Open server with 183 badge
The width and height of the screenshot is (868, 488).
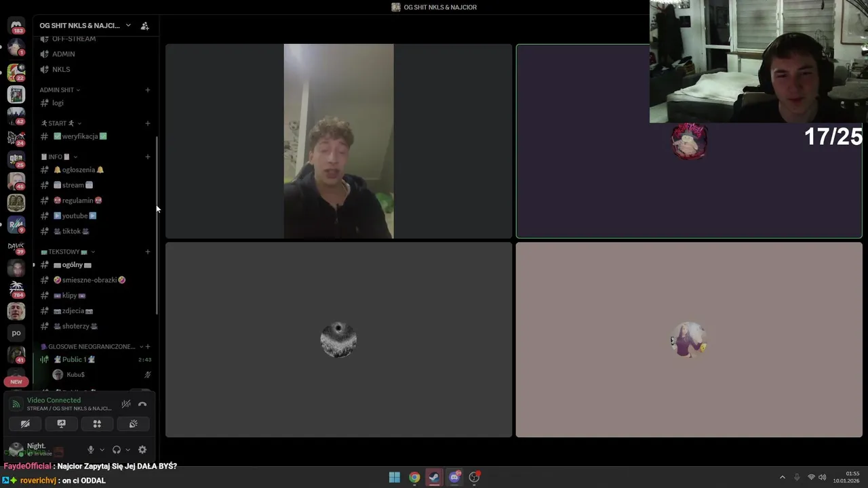[x=16, y=26]
